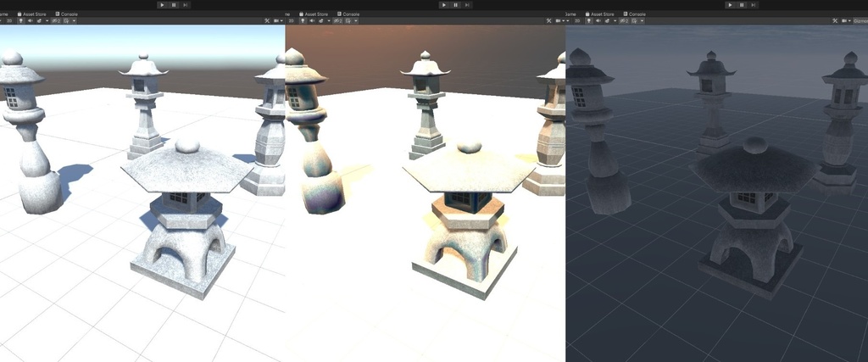The image size is (868, 362).
Task: Open effects dropdown arrow in daylight scene toolbar
Action: point(47,20)
